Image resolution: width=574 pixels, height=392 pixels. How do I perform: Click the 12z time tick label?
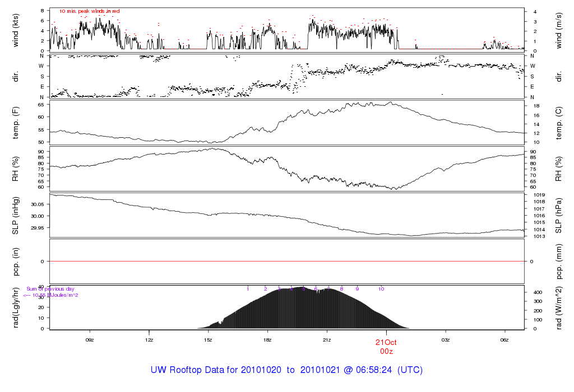(149, 340)
